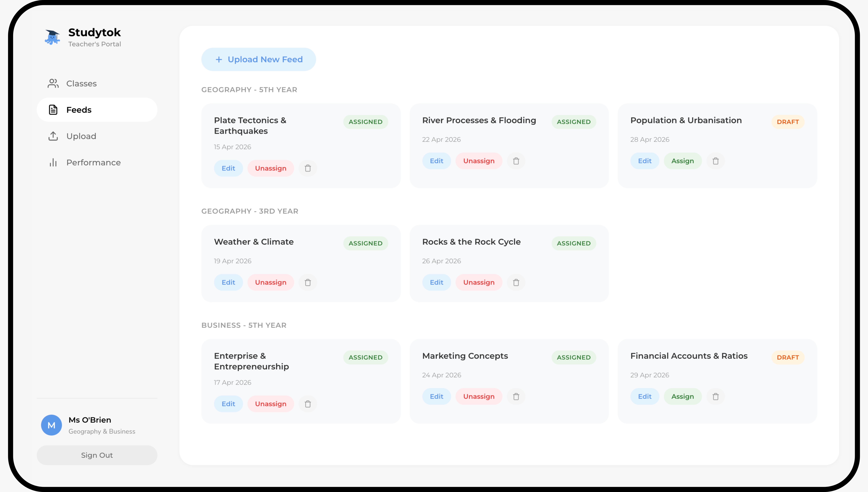Image resolution: width=868 pixels, height=492 pixels.
Task: Delete the Marketing Concepts feed
Action: point(516,396)
